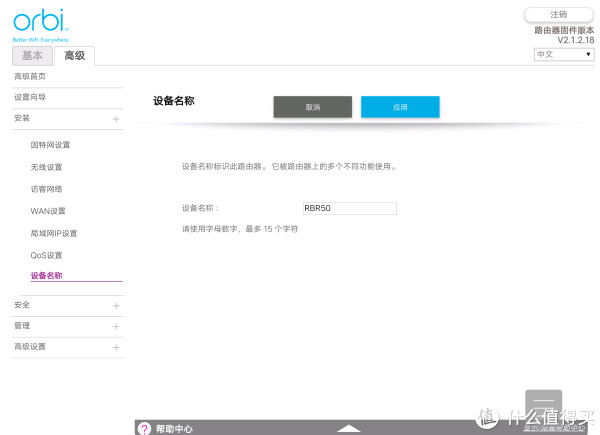Open 高级首页 in the sidebar

point(30,77)
